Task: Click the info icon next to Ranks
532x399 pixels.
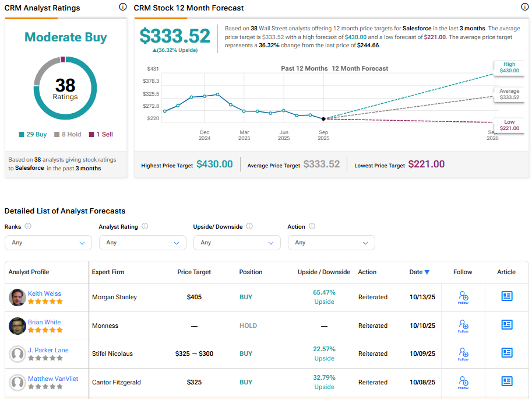Action: pos(28,226)
